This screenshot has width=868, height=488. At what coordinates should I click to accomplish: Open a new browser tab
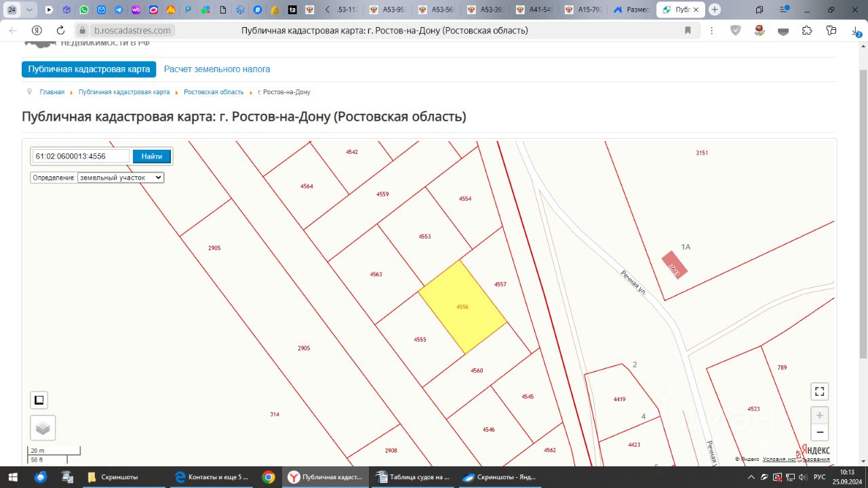click(715, 10)
